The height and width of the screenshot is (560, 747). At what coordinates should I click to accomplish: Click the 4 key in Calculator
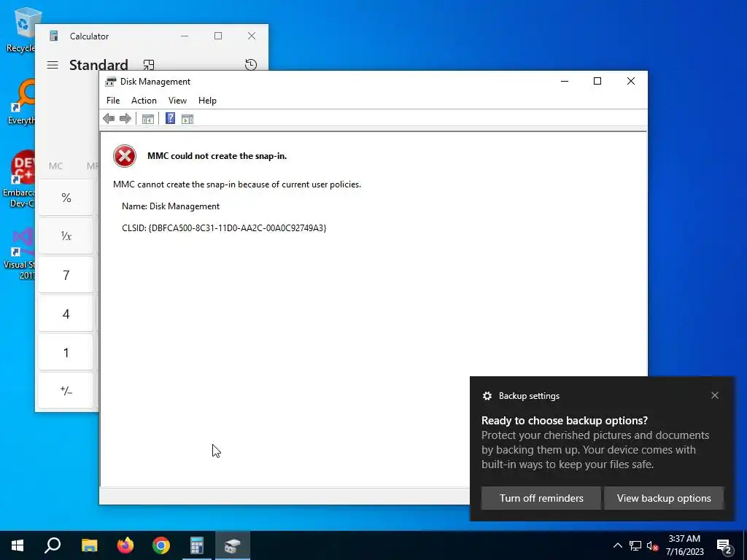pos(66,314)
